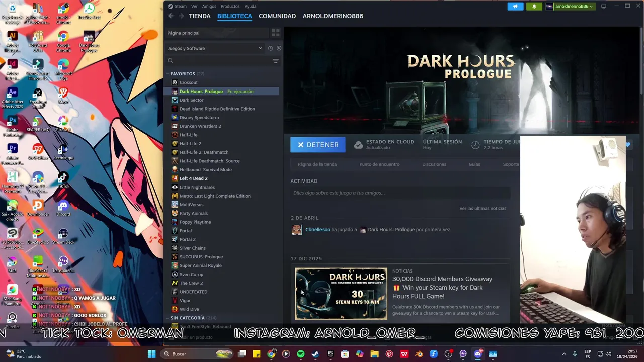The width and height of the screenshot is (644, 362).
Task: Open Spotify from the taskbar
Action: [x=301, y=354]
